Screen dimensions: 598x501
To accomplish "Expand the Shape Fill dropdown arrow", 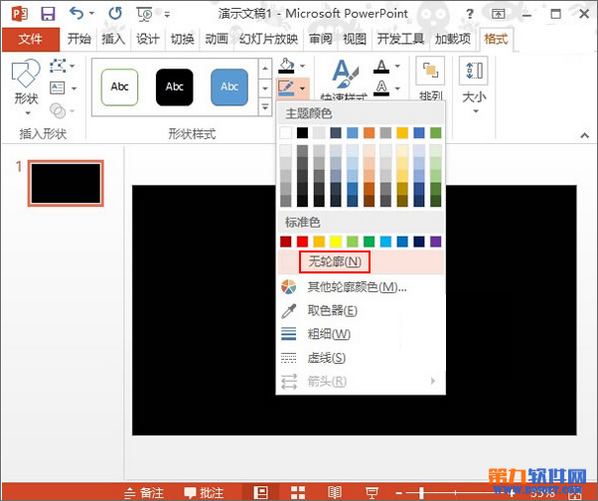I will (302, 66).
